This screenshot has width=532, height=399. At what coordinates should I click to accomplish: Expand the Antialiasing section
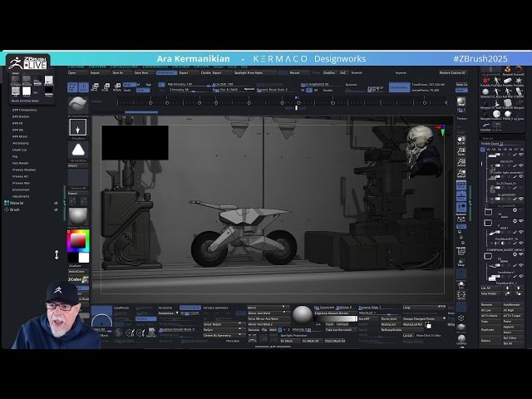click(20, 143)
